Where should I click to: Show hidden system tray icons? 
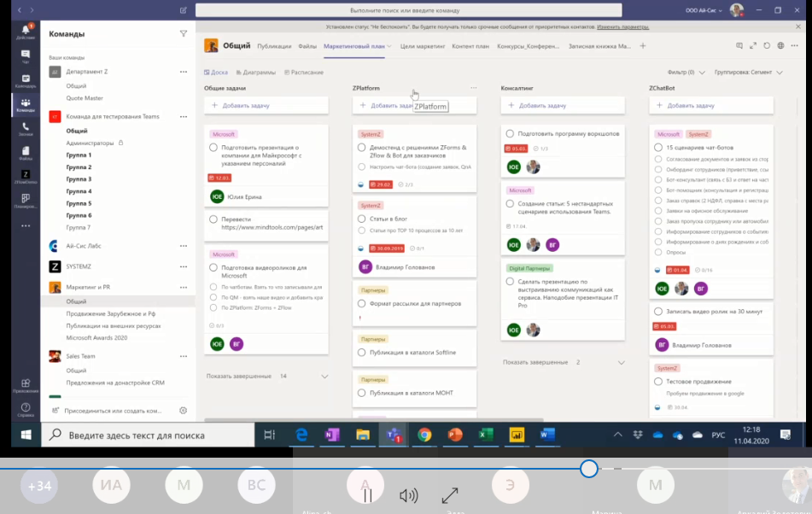(x=618, y=435)
